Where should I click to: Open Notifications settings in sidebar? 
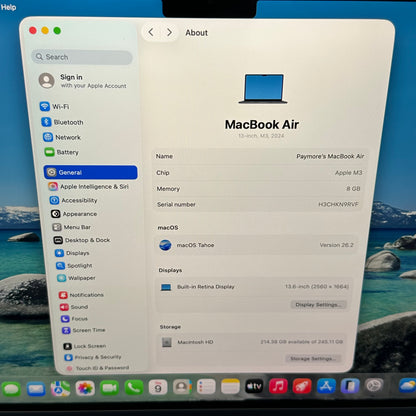81,295
